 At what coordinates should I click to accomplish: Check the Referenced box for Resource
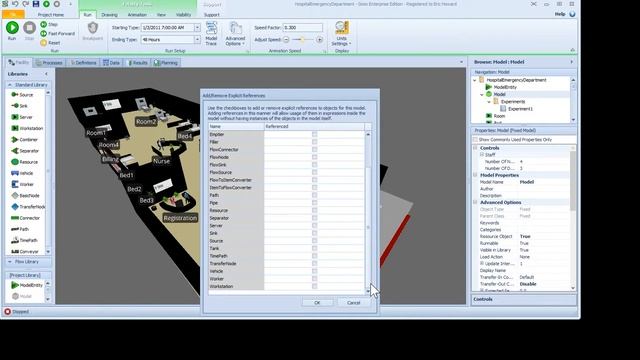(314, 210)
